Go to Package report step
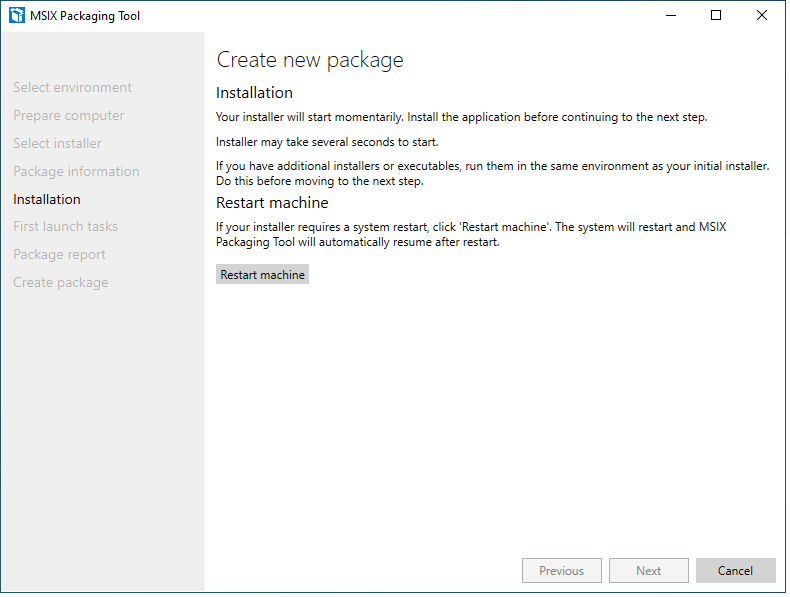The width and height of the screenshot is (790, 597). pos(59,255)
